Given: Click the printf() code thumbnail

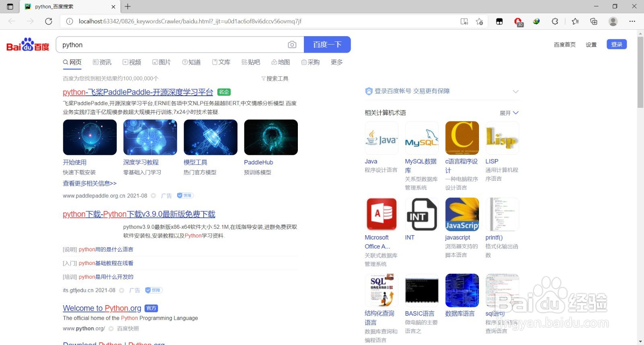Looking at the screenshot, I should click(502, 214).
